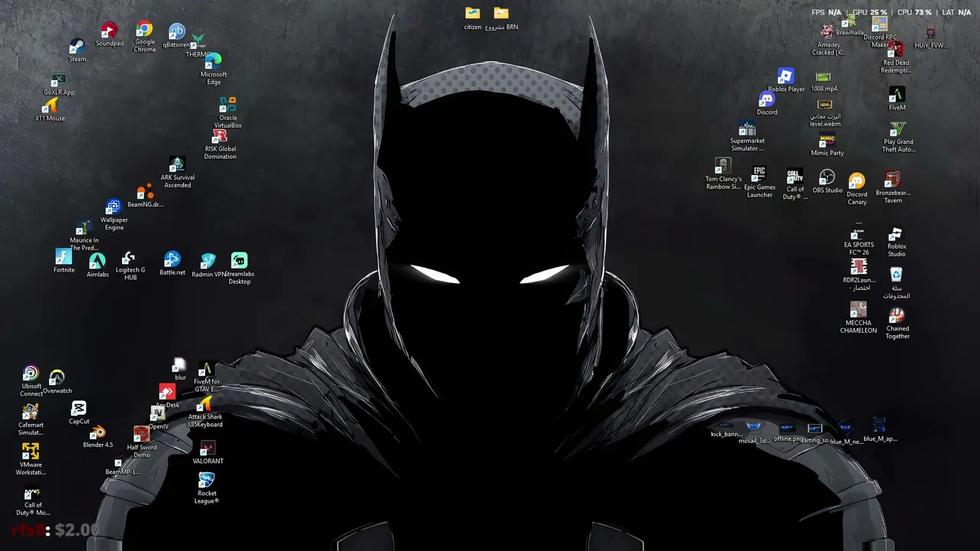
Task: Launch Roblox Player
Action: coord(786,80)
